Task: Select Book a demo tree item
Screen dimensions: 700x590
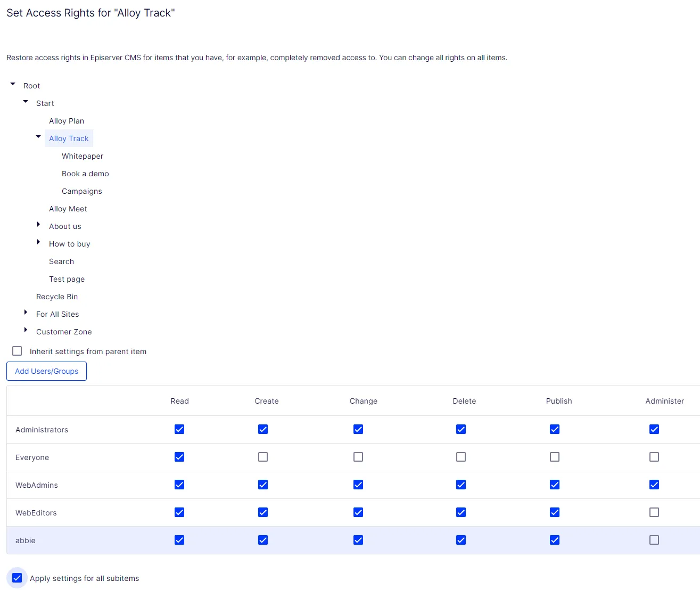Action: point(85,174)
